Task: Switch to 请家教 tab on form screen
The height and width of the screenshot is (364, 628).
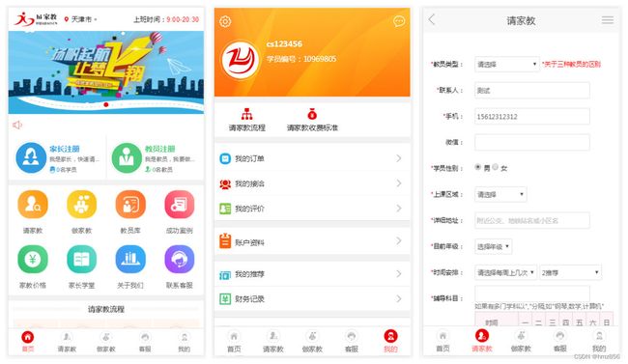Action: point(482,342)
